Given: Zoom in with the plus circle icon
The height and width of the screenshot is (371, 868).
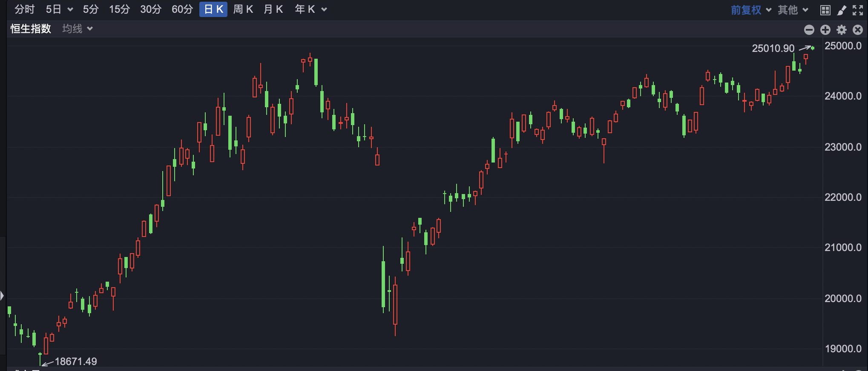Looking at the screenshot, I should (825, 29).
